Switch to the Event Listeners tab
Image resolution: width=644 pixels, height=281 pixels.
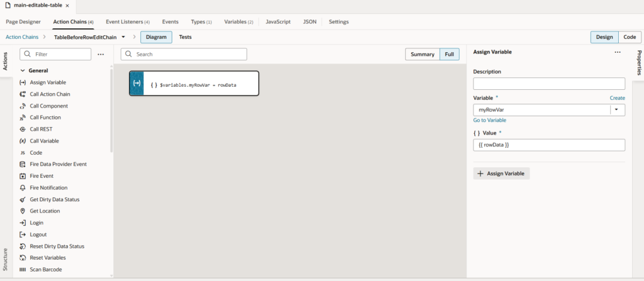[127, 21]
